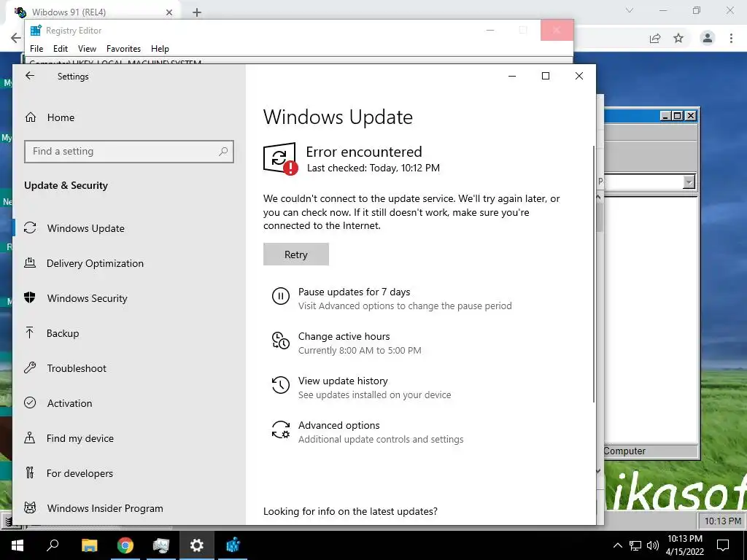Image resolution: width=747 pixels, height=560 pixels.
Task: Open Windows Insider Program page
Action: pos(105,508)
